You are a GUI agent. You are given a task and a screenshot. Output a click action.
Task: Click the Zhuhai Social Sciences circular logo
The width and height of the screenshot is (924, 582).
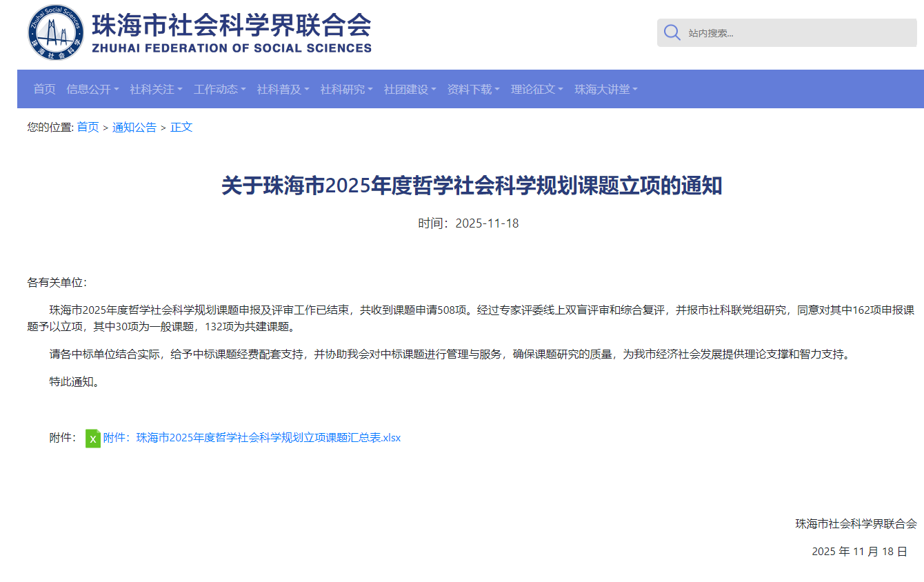pyautogui.click(x=57, y=32)
